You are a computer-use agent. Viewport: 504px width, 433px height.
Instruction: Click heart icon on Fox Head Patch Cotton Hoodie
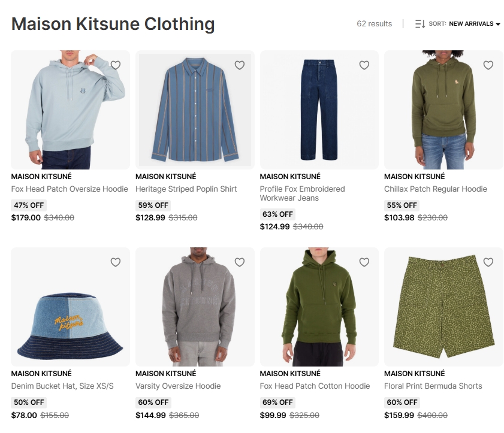pos(364,262)
